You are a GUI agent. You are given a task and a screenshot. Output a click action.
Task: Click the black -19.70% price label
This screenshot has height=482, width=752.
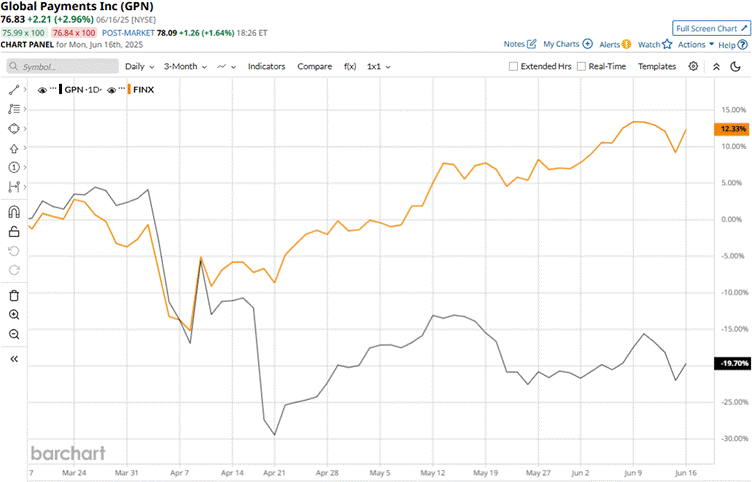coord(731,364)
